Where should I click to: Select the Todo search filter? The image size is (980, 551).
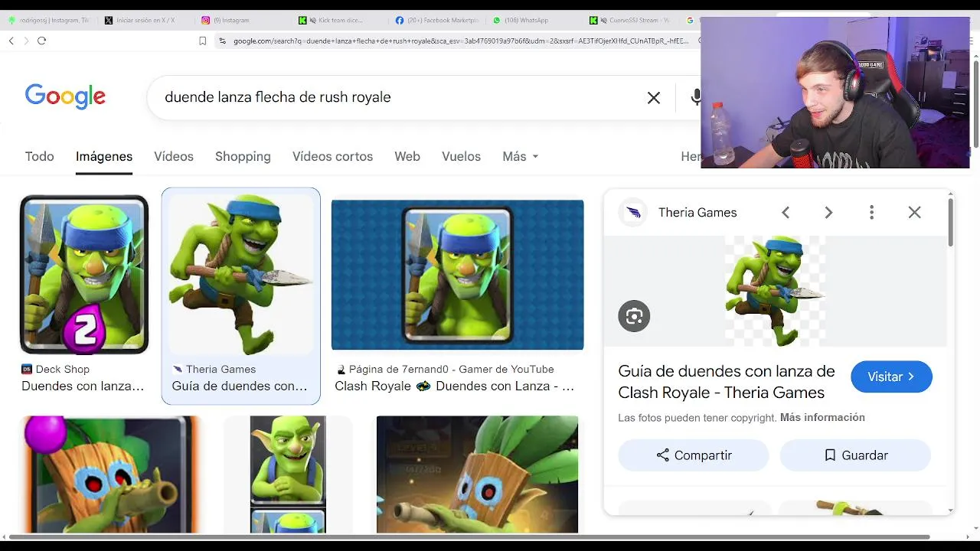pyautogui.click(x=39, y=156)
